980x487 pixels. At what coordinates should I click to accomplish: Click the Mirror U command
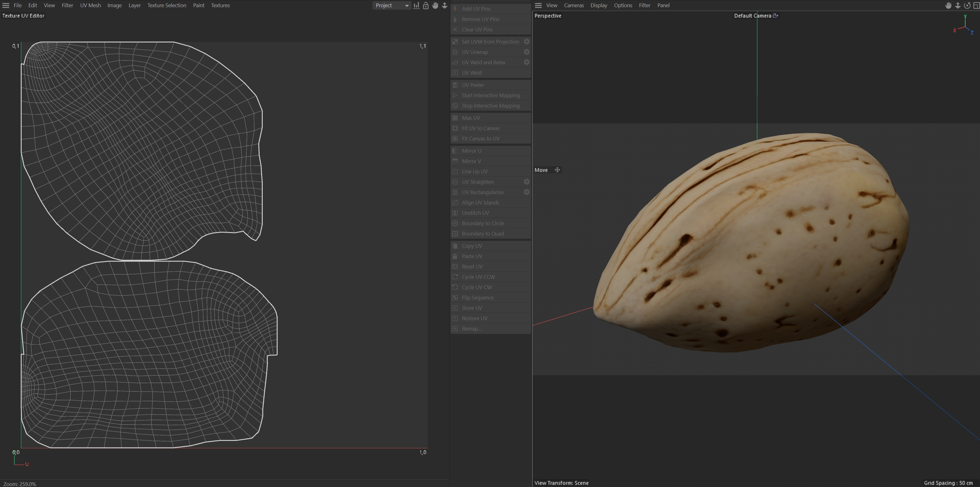471,151
